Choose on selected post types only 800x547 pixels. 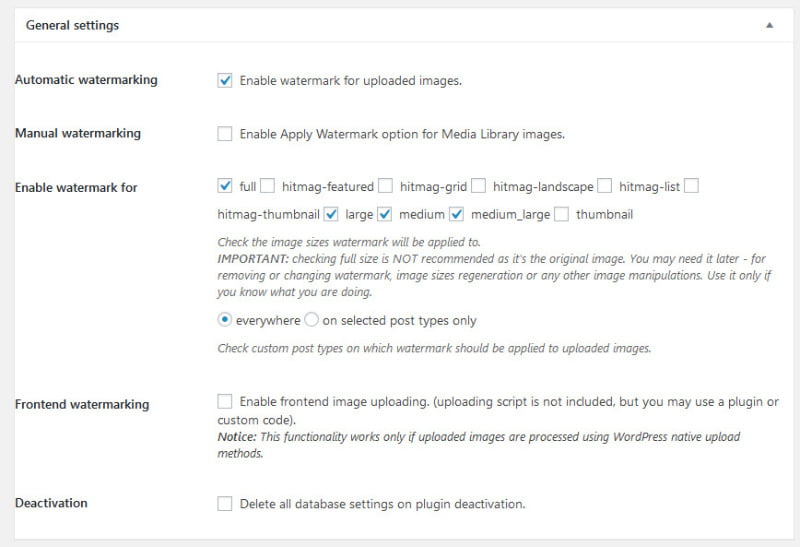point(311,321)
